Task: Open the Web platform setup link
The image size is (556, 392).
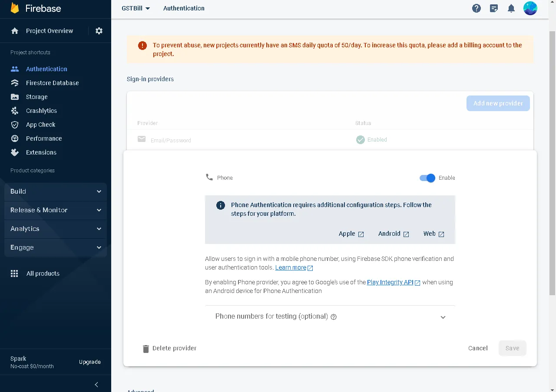Action: [x=434, y=234]
